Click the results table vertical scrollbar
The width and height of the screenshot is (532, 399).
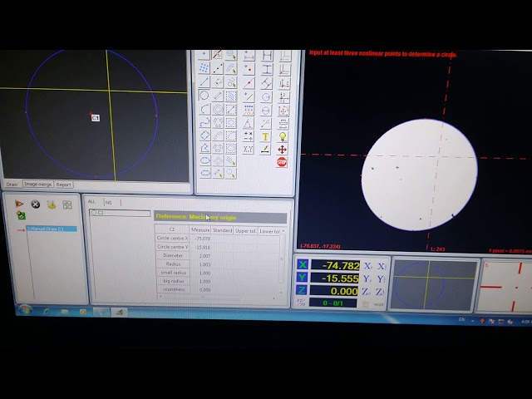[282, 259]
